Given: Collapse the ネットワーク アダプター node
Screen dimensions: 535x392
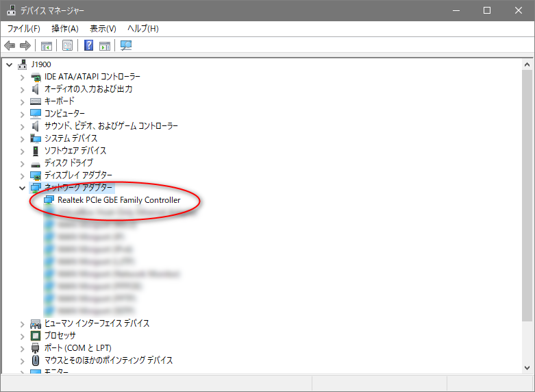Looking at the screenshot, I should (22, 188).
